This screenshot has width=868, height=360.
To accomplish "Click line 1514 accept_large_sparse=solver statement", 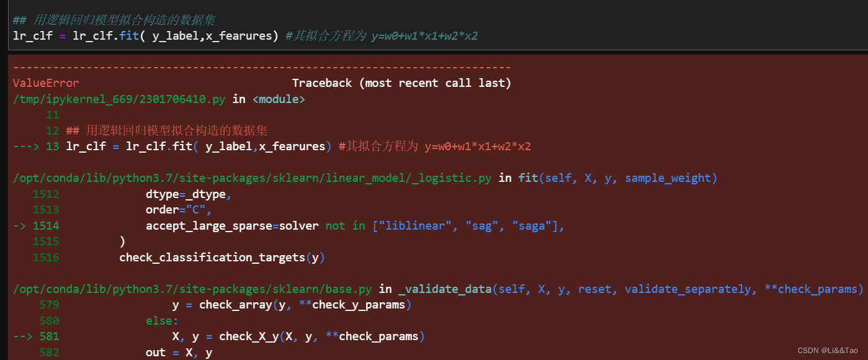I will point(355,226).
